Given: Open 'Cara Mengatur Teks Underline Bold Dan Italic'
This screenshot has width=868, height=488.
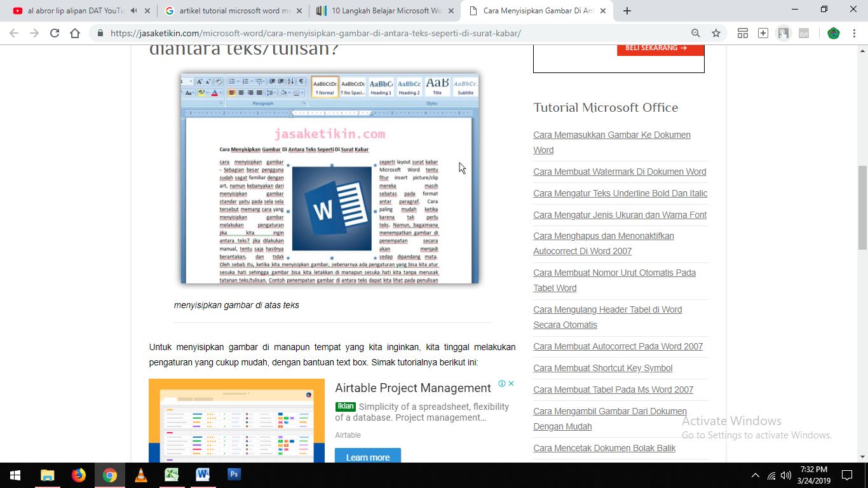Looking at the screenshot, I should point(620,193).
